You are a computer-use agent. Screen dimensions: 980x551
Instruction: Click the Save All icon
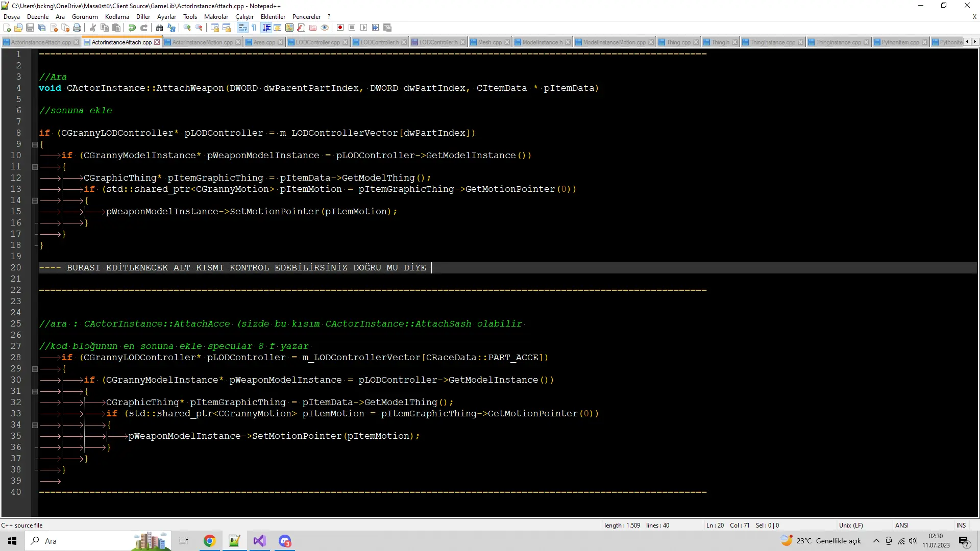(x=42, y=28)
